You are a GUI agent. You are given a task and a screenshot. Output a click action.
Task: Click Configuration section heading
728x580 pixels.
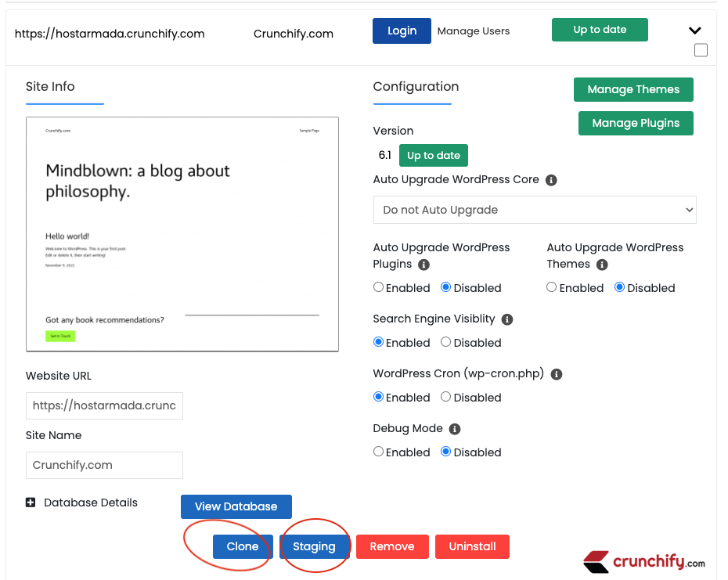[x=416, y=87]
